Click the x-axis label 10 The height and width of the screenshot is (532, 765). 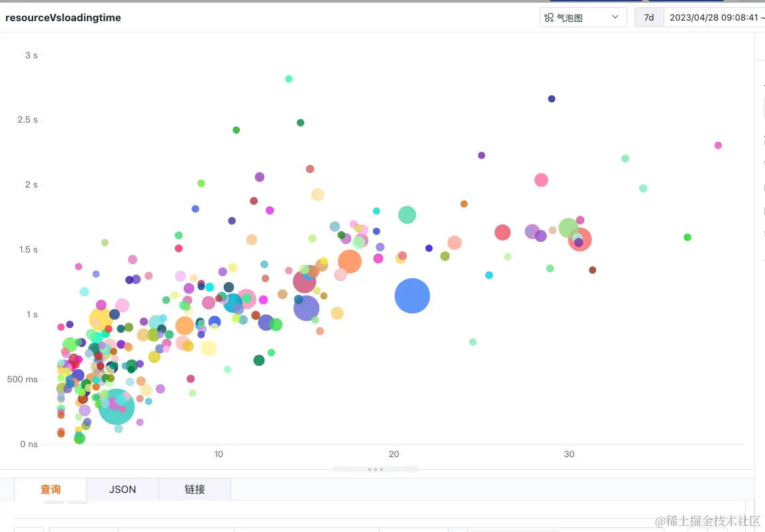point(219,454)
